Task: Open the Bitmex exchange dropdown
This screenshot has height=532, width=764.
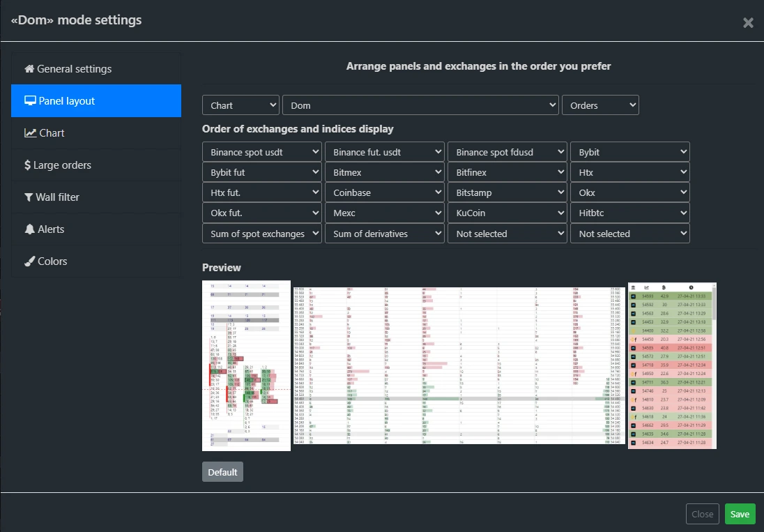Action: tap(384, 172)
